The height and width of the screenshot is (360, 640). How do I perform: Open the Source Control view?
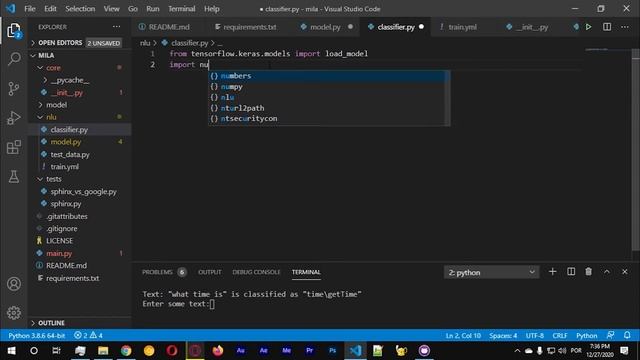(13, 88)
